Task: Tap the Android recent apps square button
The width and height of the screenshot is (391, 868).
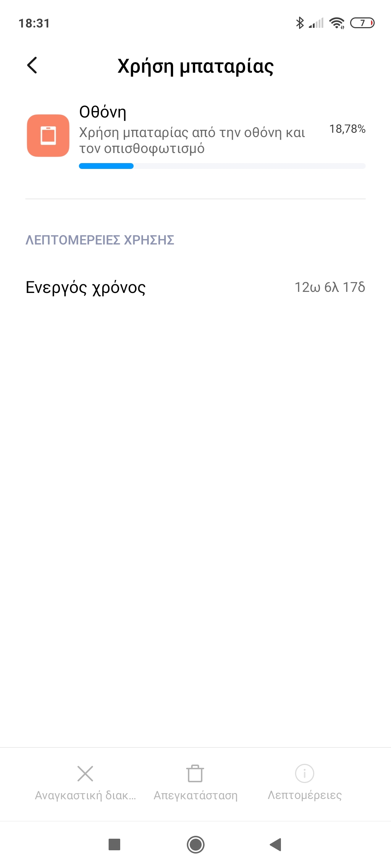Action: pos(114,844)
